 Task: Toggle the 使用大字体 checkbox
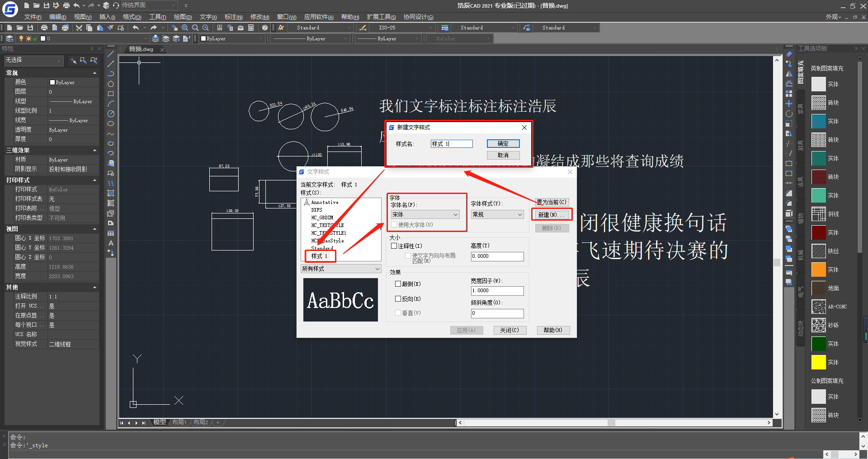pyautogui.click(x=394, y=225)
